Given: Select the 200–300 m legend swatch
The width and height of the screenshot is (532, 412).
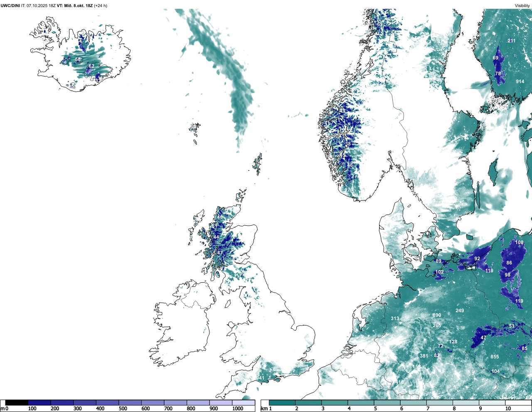Looking at the screenshot, I should click(62, 402).
